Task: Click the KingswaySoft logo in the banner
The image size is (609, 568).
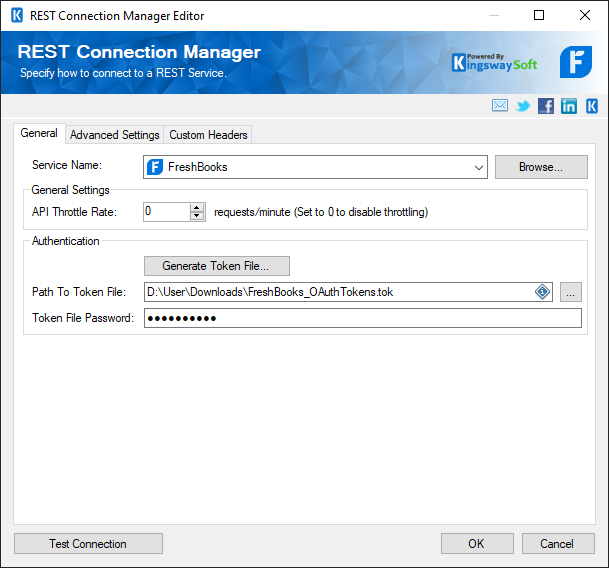Action: [495, 63]
